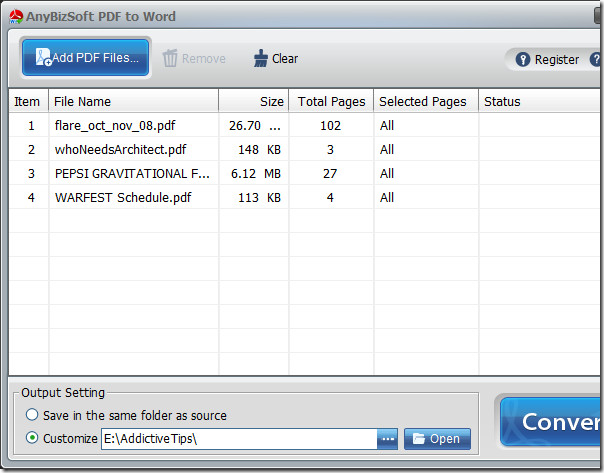Screen dimensions: 604x473
Task: Click the AnyBizSoft app logo in title bar
Action: (x=16, y=17)
